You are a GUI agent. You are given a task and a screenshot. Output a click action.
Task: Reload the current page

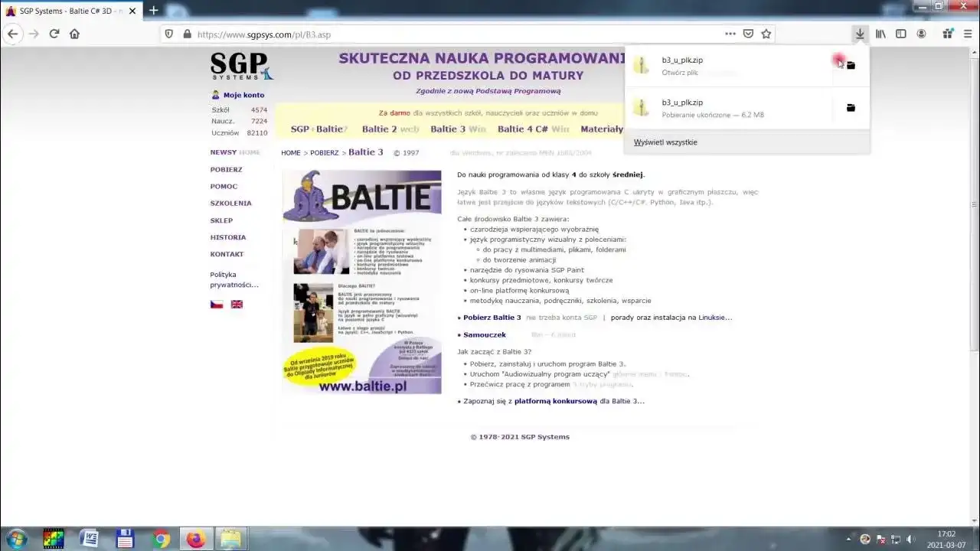54,34
